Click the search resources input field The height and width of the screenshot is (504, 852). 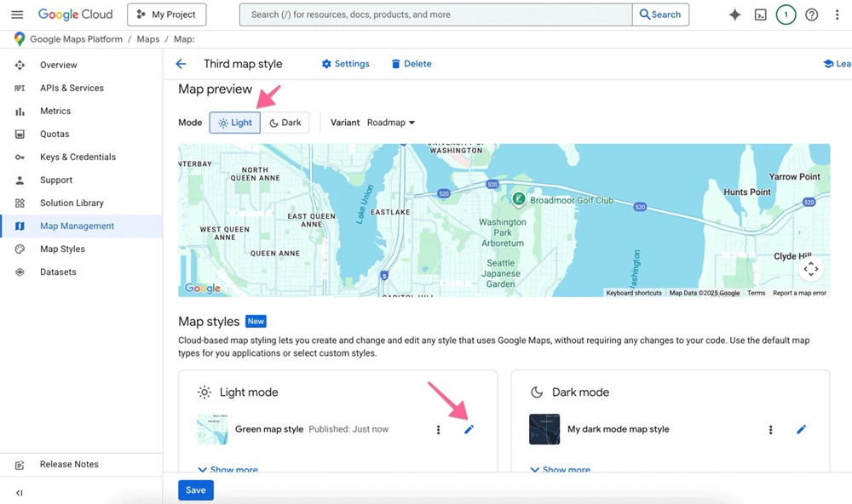click(435, 14)
